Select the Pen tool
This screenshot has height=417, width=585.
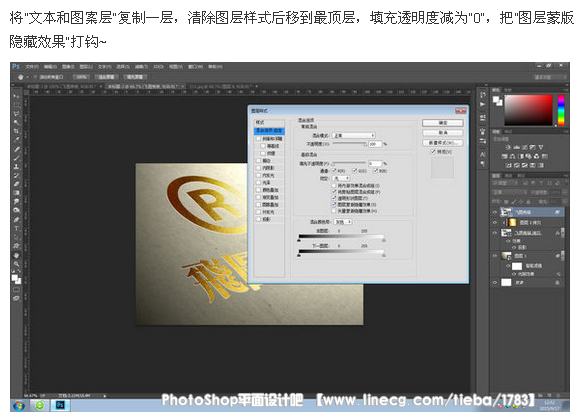(16, 220)
